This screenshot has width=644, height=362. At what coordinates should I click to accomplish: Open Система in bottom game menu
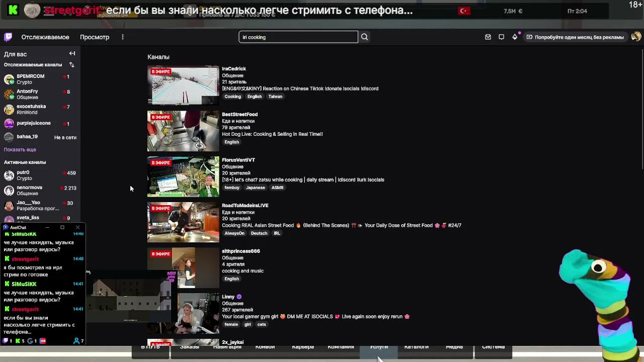(x=494, y=347)
